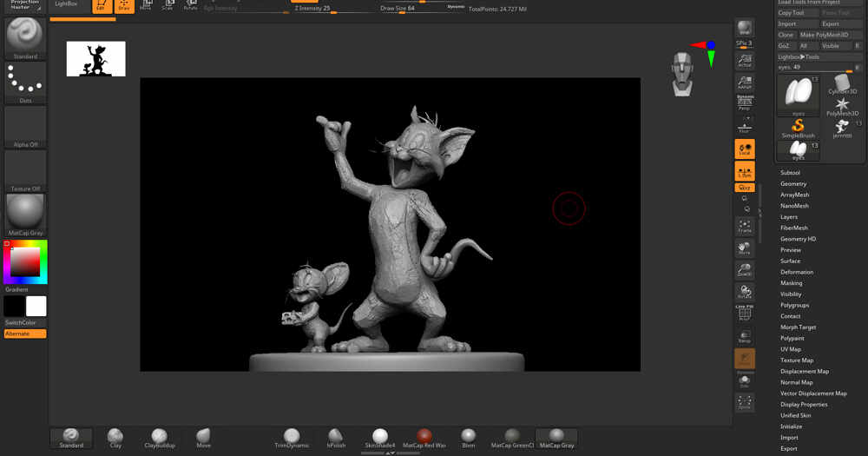
Task: Click the silhouette thumbnail view
Action: (x=95, y=59)
